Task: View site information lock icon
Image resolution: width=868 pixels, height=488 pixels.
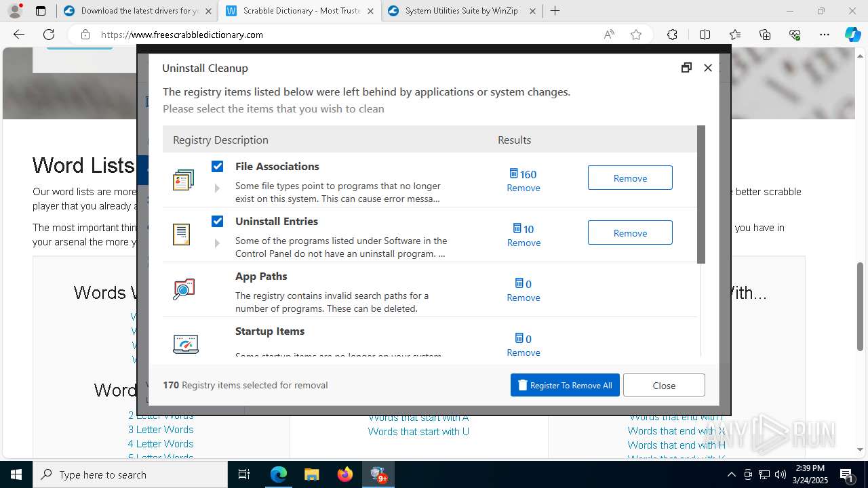Action: [x=85, y=35]
